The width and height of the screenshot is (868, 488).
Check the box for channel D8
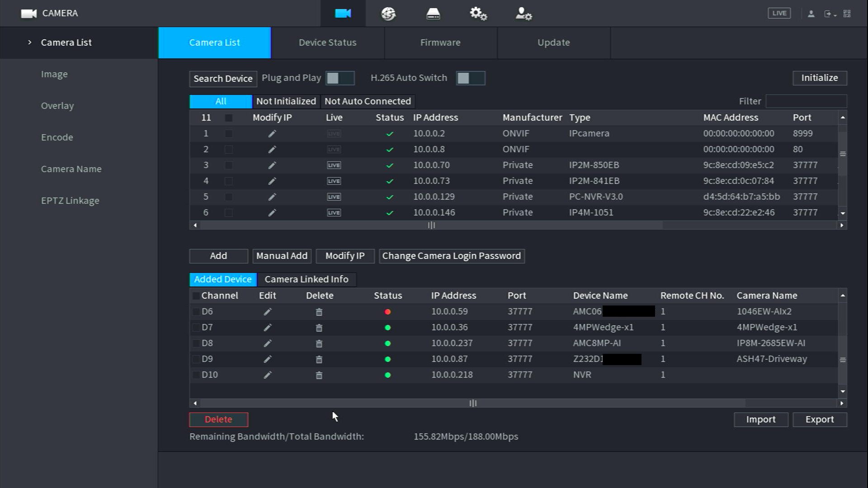pos(196,343)
